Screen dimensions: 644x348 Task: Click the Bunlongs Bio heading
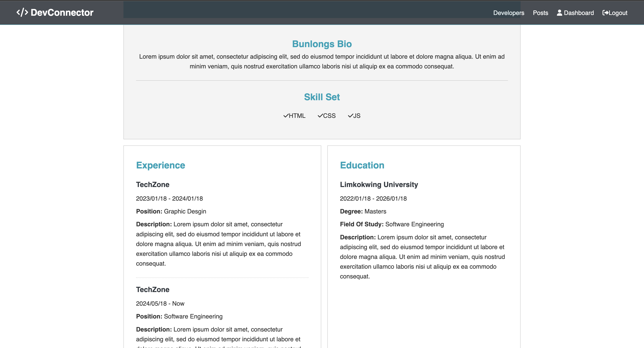click(x=322, y=44)
